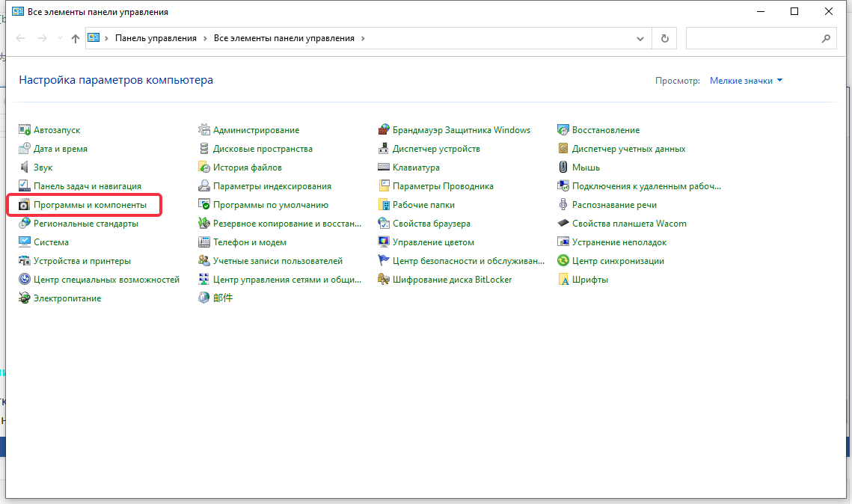Click the Устройства и принтеры icon
The image size is (852, 504).
[25, 261]
